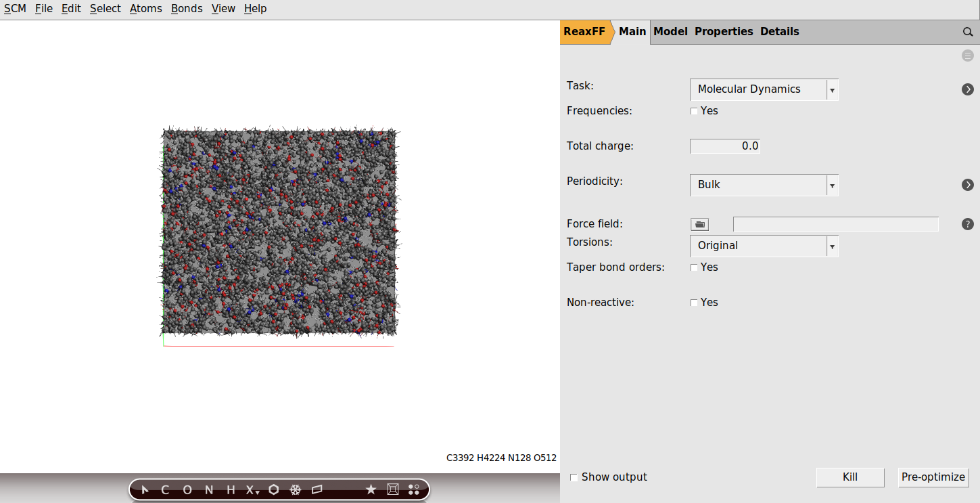Select the Nitrogen atom tool
Screen dimensions: 980x503
tap(208, 489)
